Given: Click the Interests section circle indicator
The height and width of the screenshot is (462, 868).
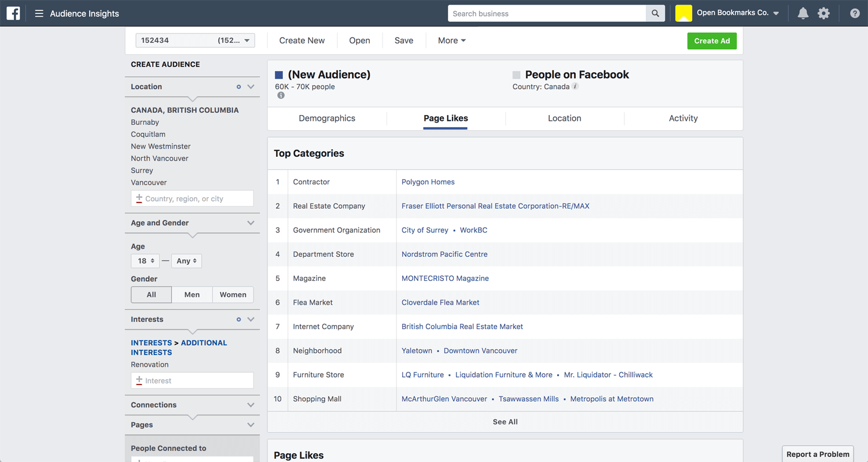Looking at the screenshot, I should pos(238,319).
